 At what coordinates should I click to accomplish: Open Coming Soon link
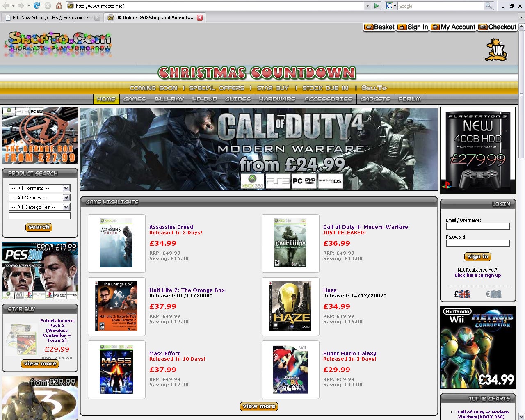tap(153, 88)
